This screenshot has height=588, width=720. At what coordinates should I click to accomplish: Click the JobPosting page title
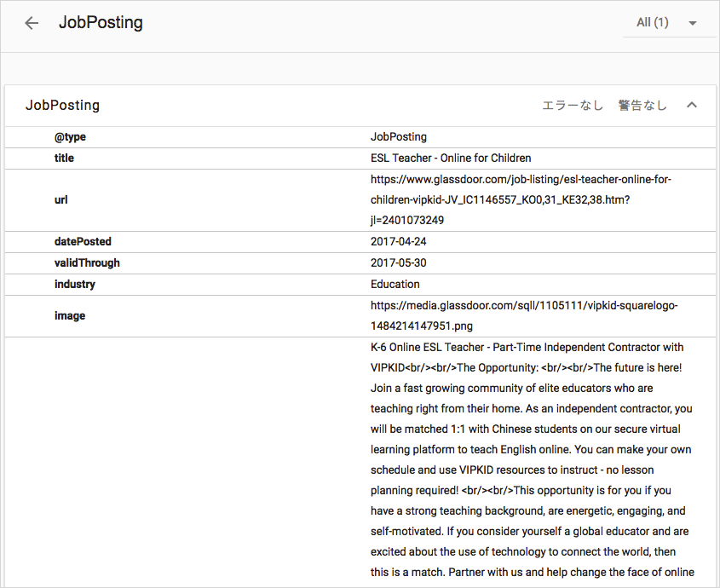(101, 22)
